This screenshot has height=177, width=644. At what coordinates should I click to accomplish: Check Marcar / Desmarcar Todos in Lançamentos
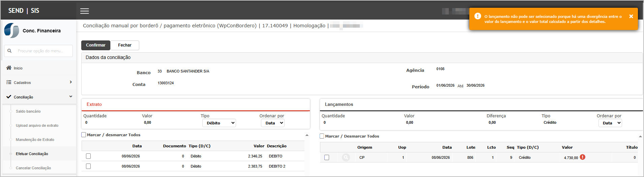322,136
